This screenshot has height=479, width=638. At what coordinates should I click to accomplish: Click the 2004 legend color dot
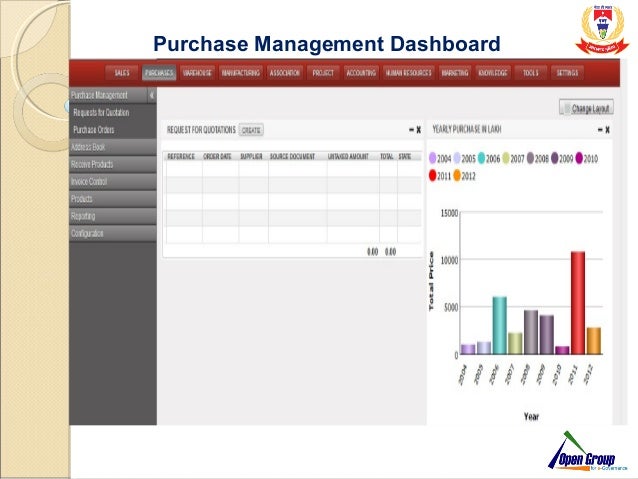point(433,158)
